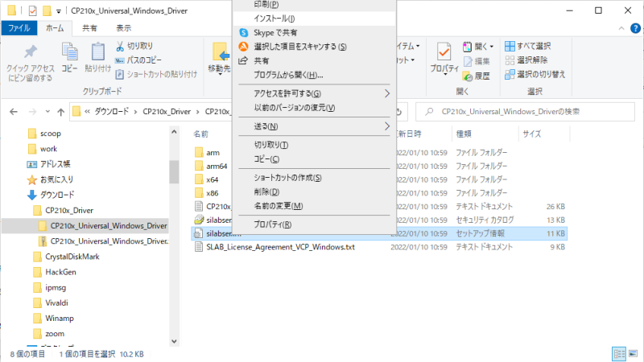644x362 pixels.
Task: Click the pin to Quick access icon
Action: coord(31,51)
